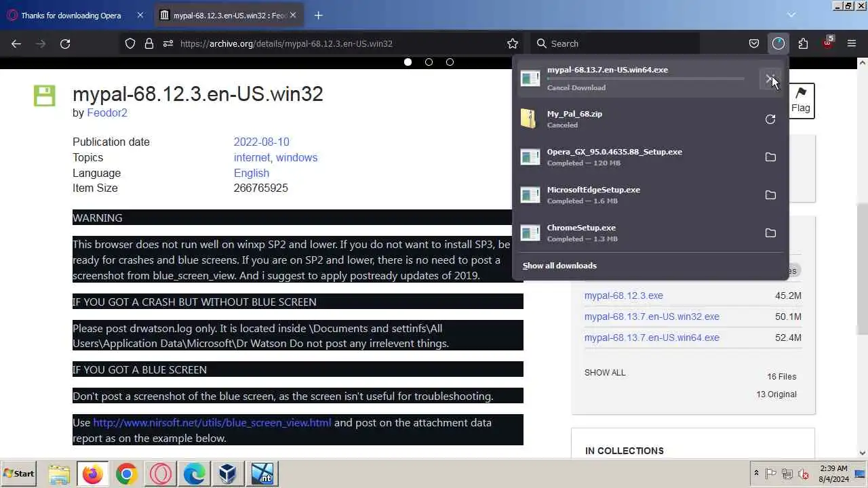Viewport: 868px width, 488px height.
Task: Bookmark this page with the star
Action: 513,43
